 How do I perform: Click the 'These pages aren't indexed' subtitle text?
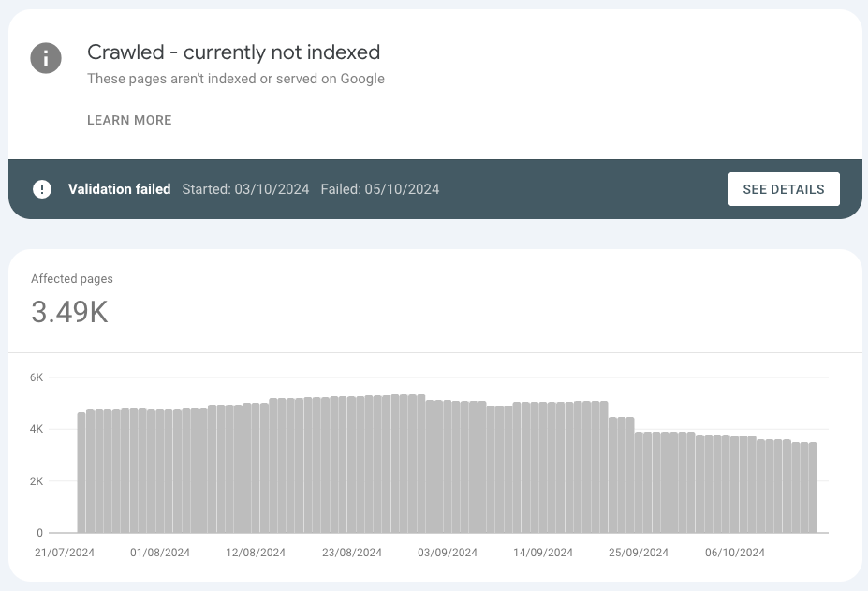coord(236,79)
